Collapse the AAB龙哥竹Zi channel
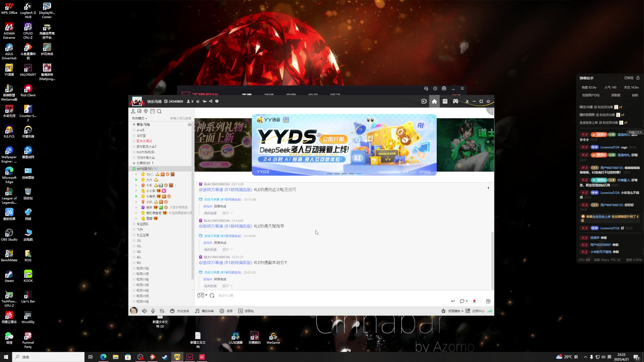Image resolution: width=644 pixels, height=362 pixels. pos(134,169)
